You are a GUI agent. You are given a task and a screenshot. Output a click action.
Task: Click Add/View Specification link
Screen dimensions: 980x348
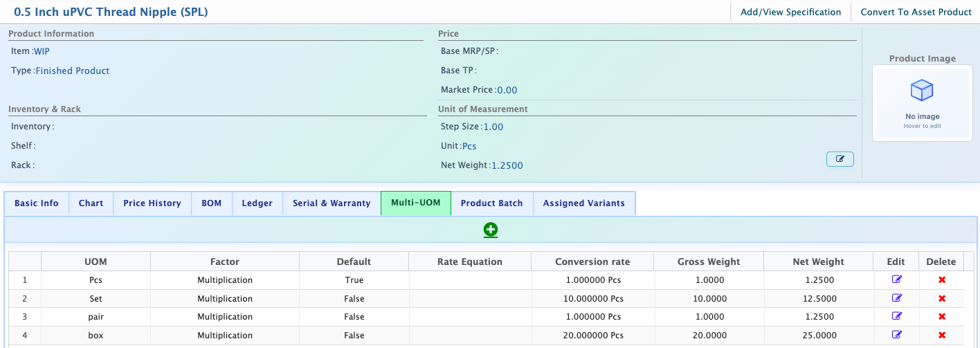coord(791,12)
